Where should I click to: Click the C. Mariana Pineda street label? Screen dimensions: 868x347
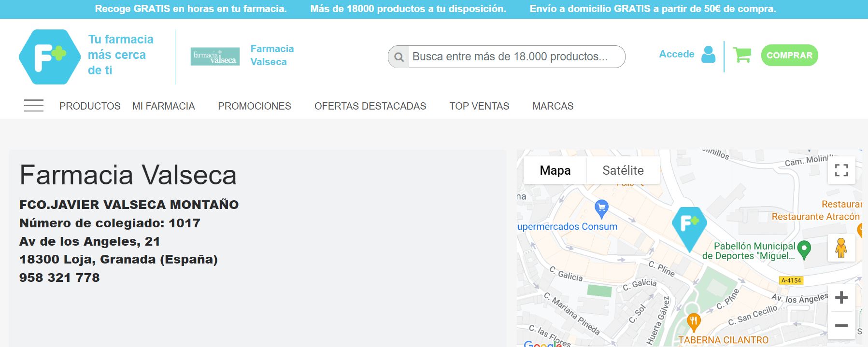click(572, 314)
